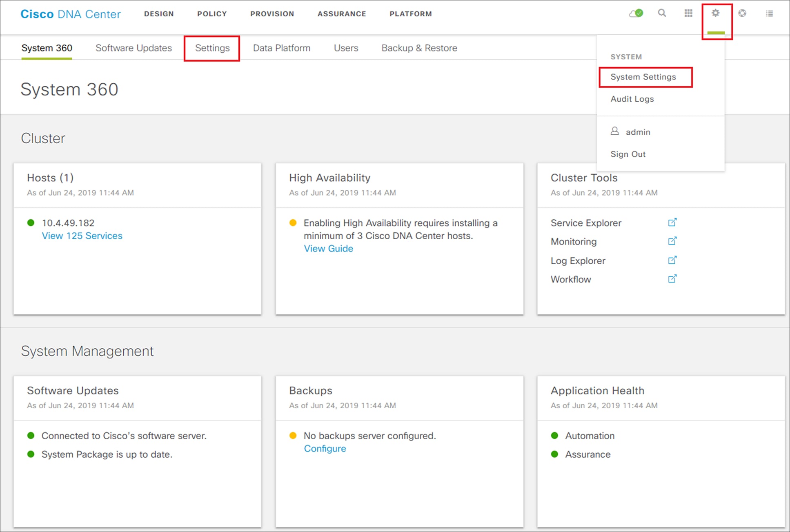Click the yellow Backups status dot
This screenshot has width=790, height=532.
(293, 436)
